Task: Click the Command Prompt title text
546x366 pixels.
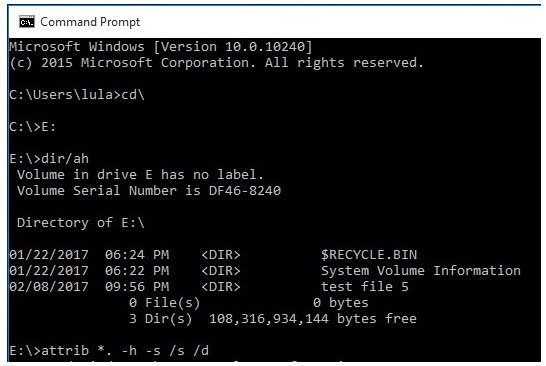Action: click(90, 22)
